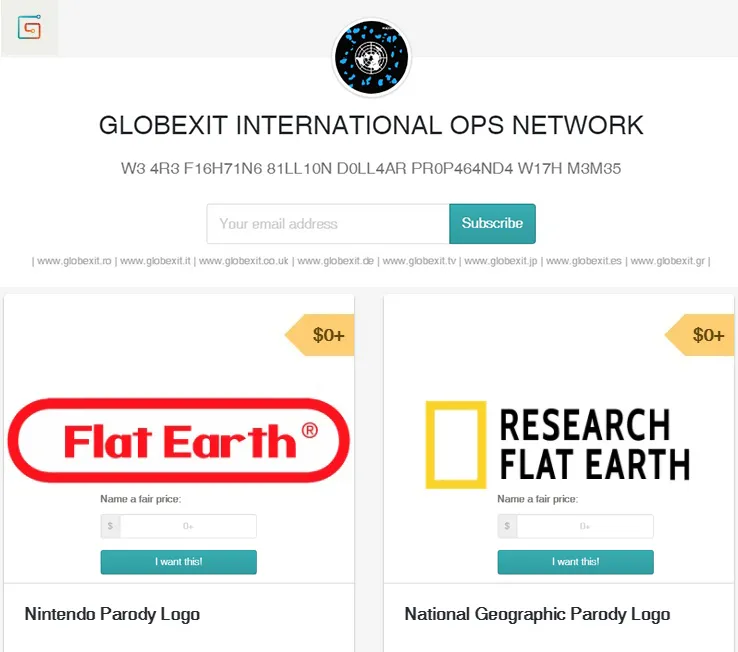Click the Nintendo Parody price input field
The height and width of the screenshot is (652, 738).
(188, 526)
